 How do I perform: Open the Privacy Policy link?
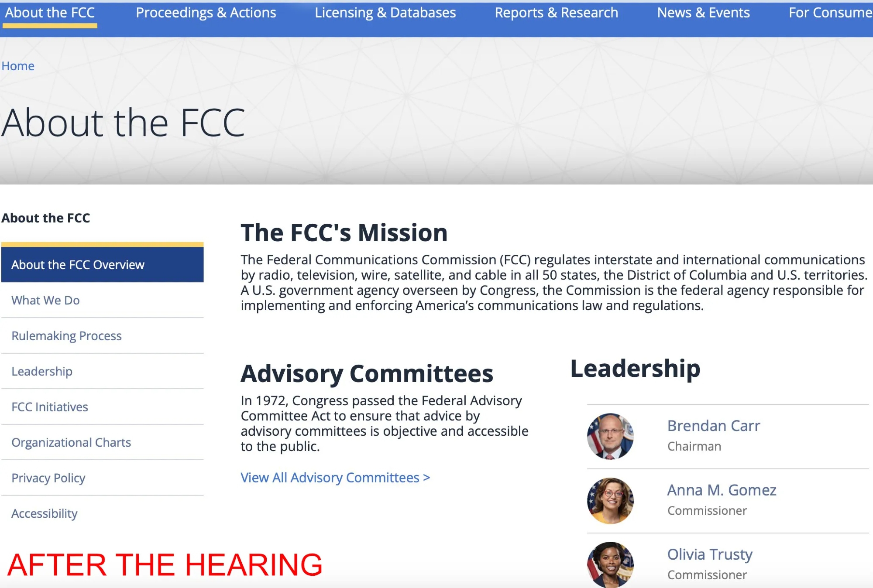tap(48, 478)
